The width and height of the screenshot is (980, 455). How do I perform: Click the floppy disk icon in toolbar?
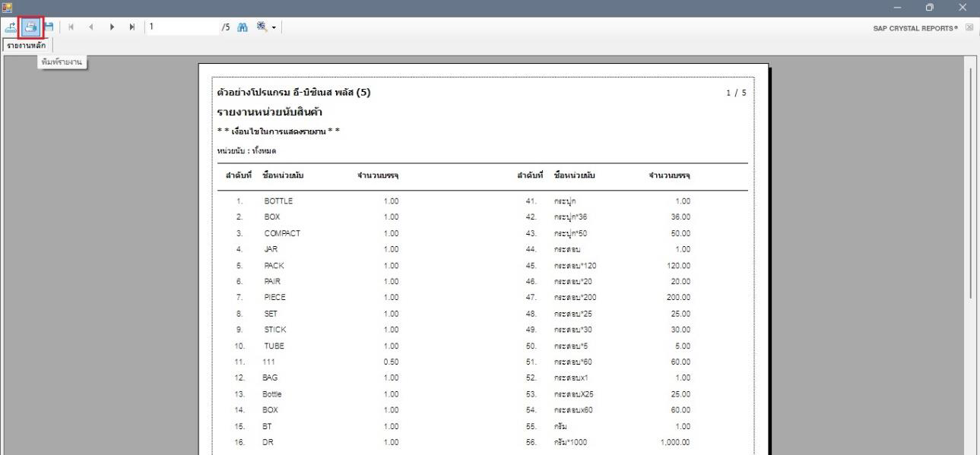click(x=49, y=27)
